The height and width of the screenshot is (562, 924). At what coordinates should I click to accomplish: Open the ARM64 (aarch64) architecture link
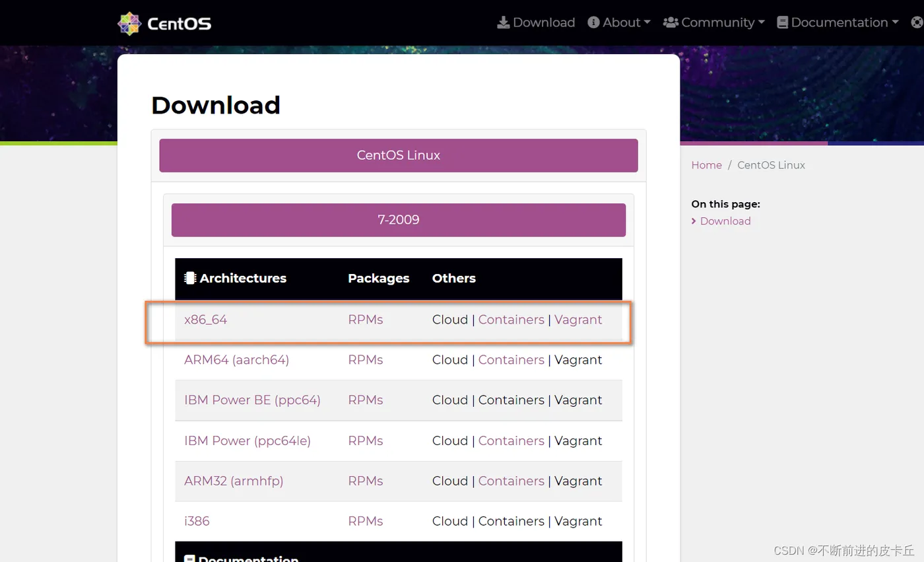236,360
